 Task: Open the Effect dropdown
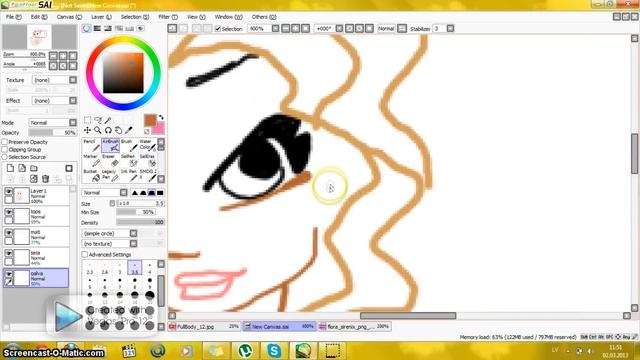(x=54, y=100)
